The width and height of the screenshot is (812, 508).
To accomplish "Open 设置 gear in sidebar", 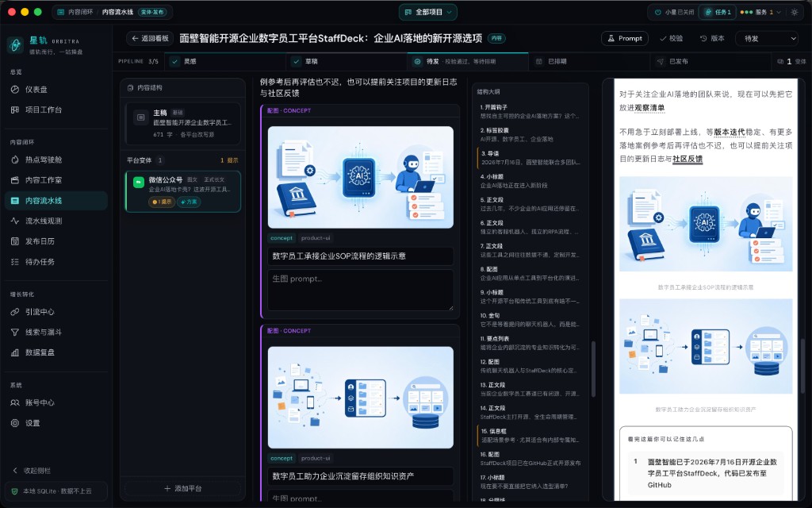I will pyautogui.click(x=56, y=423).
